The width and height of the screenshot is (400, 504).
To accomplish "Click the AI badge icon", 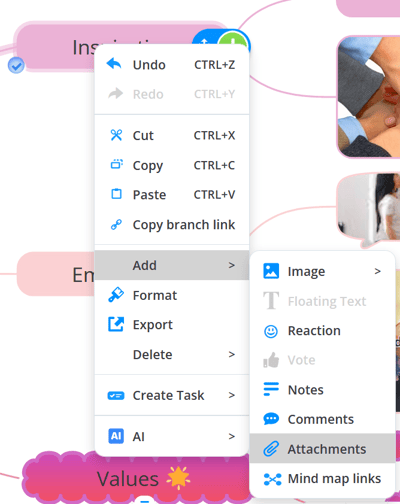I will click(116, 436).
